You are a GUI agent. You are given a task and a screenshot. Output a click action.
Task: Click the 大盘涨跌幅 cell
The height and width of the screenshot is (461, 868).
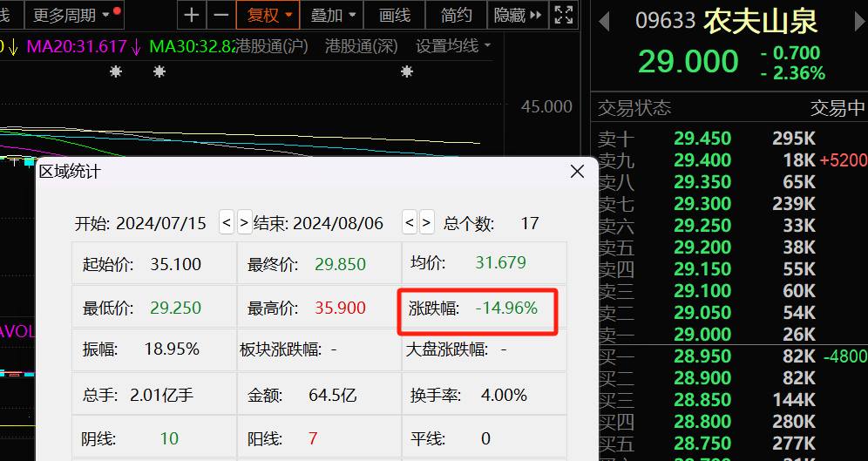[485, 349]
